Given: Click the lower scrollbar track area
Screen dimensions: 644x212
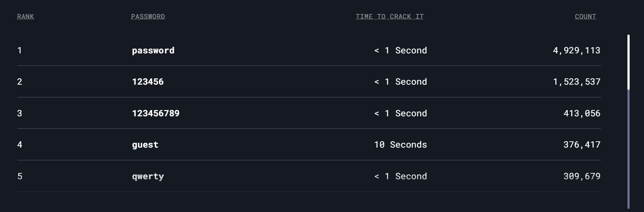Looking at the screenshot, I should tap(628, 155).
